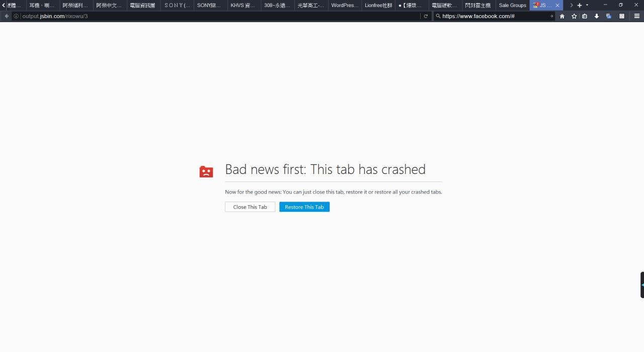The height and width of the screenshot is (352, 644).
Task: Click the grey square extension icon
Action: [622, 16]
